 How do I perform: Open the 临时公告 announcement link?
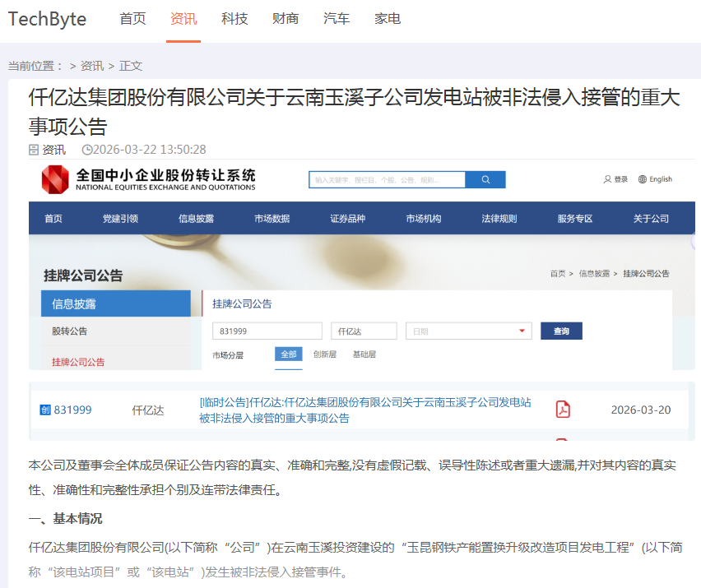point(364,410)
